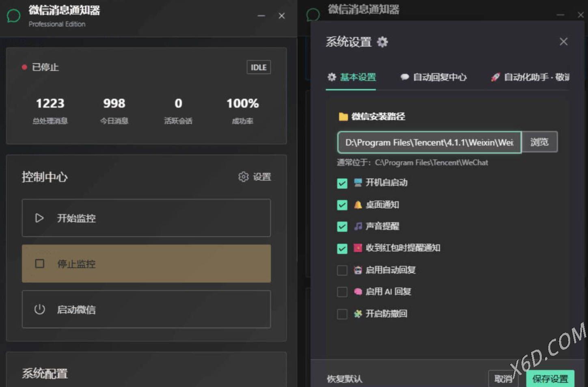Screen dimensions: 588x387
Task: Click the rocket icon on 自动化助手 tab
Action: tap(495, 77)
